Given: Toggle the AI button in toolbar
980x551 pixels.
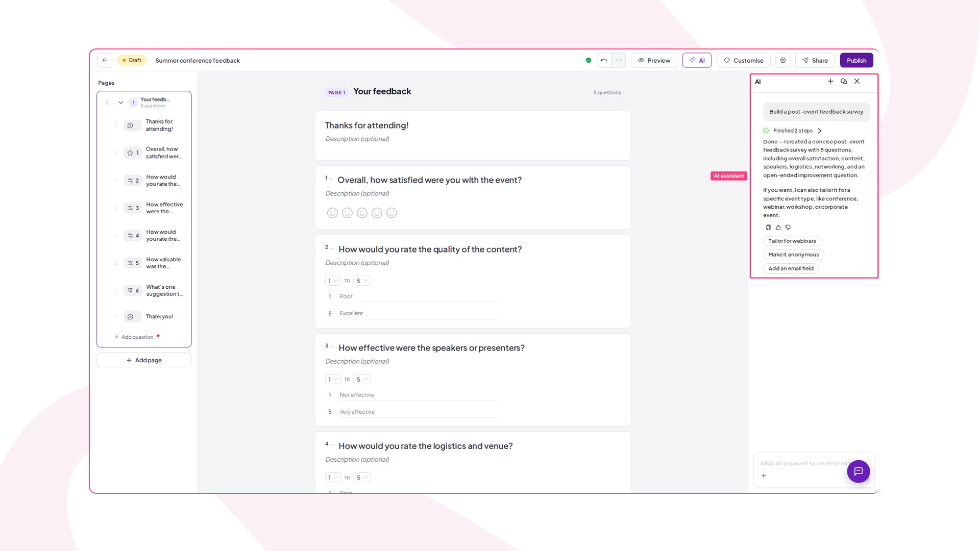Looking at the screenshot, I should 697,60.
